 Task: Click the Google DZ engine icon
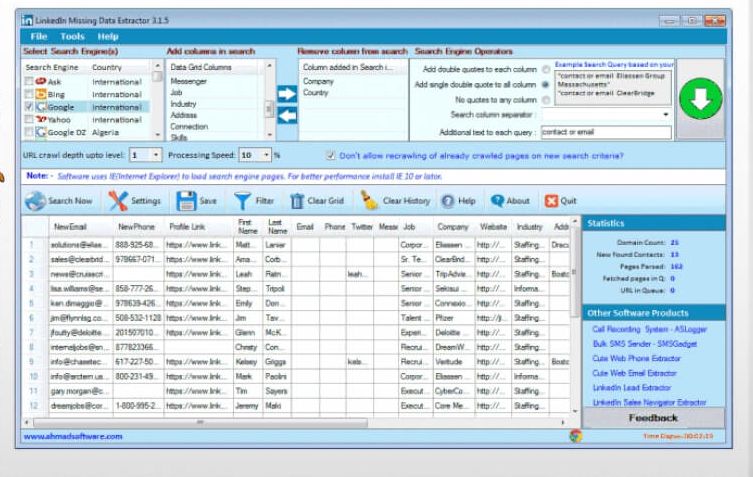pos(41,132)
